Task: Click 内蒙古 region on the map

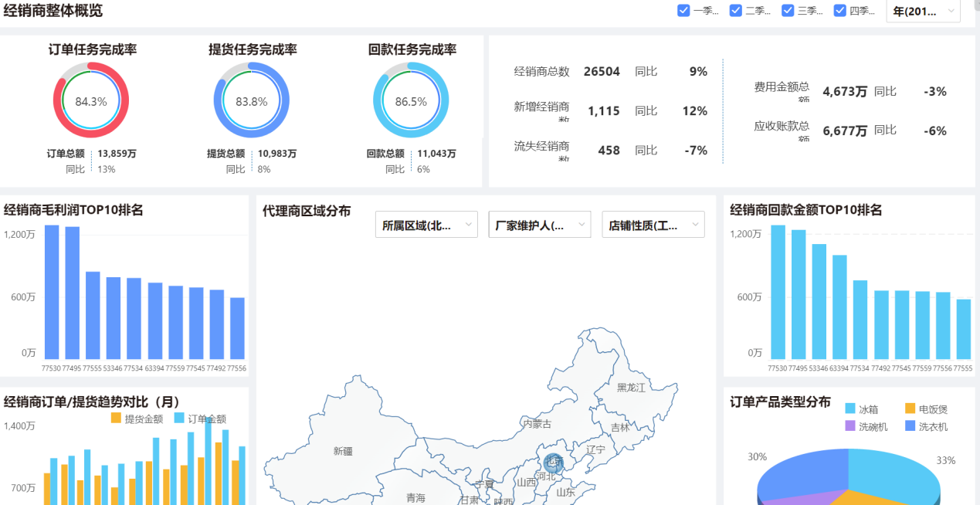Action: 537,424
